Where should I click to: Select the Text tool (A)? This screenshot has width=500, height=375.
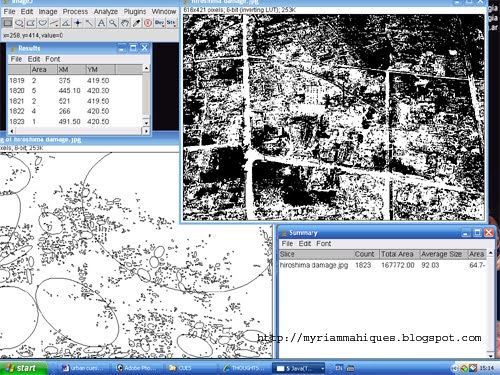[101, 23]
